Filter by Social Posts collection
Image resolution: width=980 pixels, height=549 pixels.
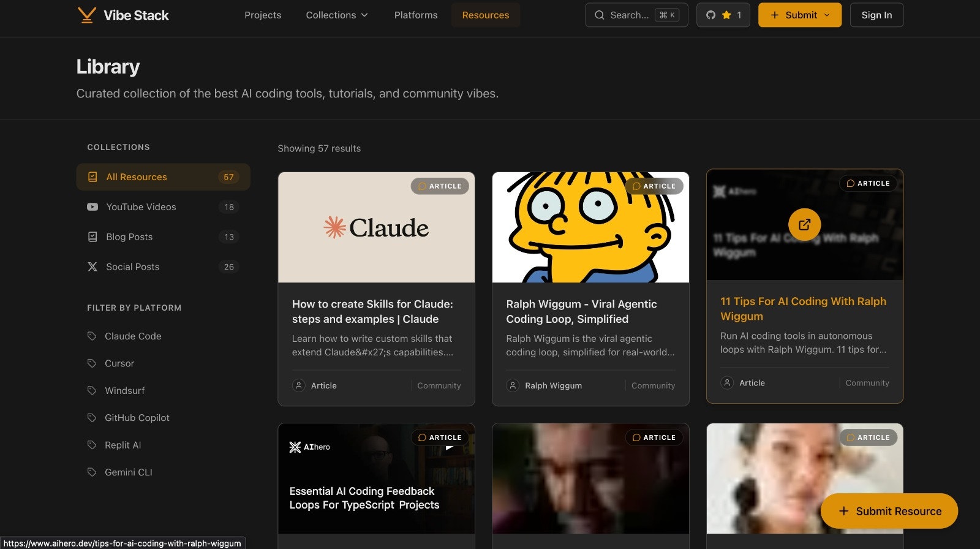coord(163,267)
